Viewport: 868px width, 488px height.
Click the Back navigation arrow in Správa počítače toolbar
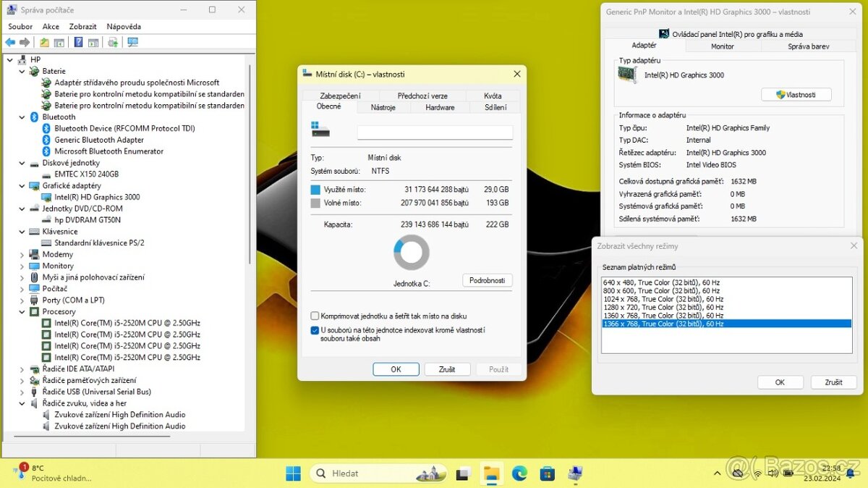tap(10, 42)
